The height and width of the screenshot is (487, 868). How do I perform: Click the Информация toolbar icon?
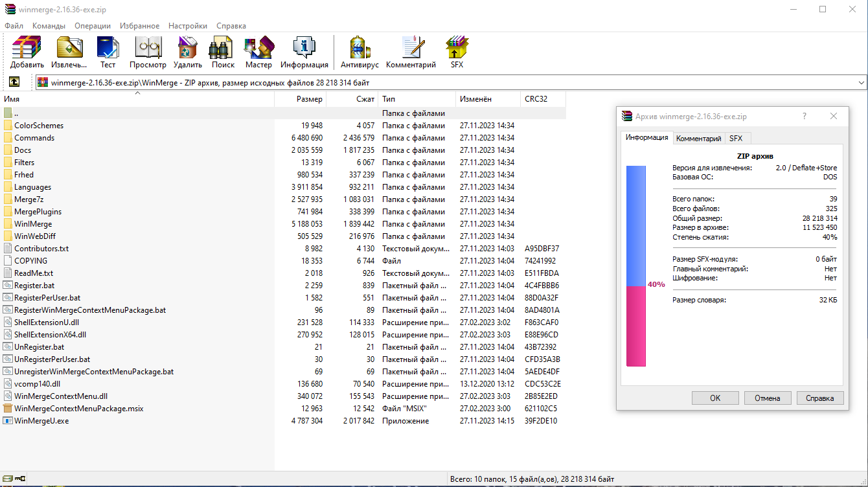304,47
